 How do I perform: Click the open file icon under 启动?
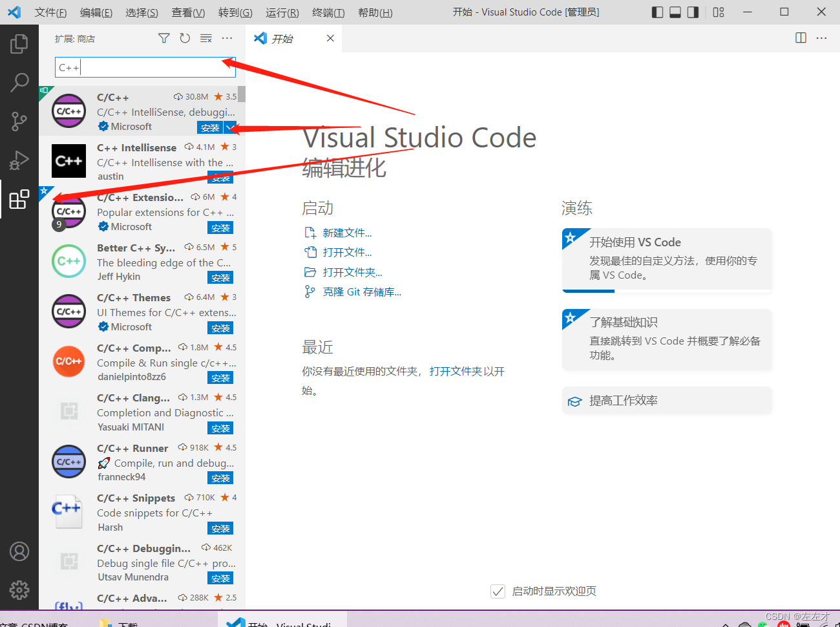(310, 252)
